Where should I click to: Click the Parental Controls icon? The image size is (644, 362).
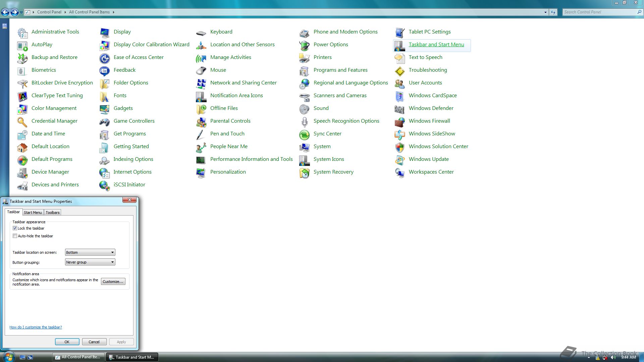201,122
